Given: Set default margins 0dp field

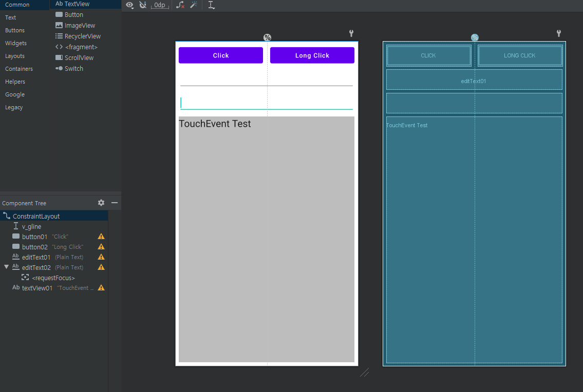Looking at the screenshot, I should tap(160, 5).
